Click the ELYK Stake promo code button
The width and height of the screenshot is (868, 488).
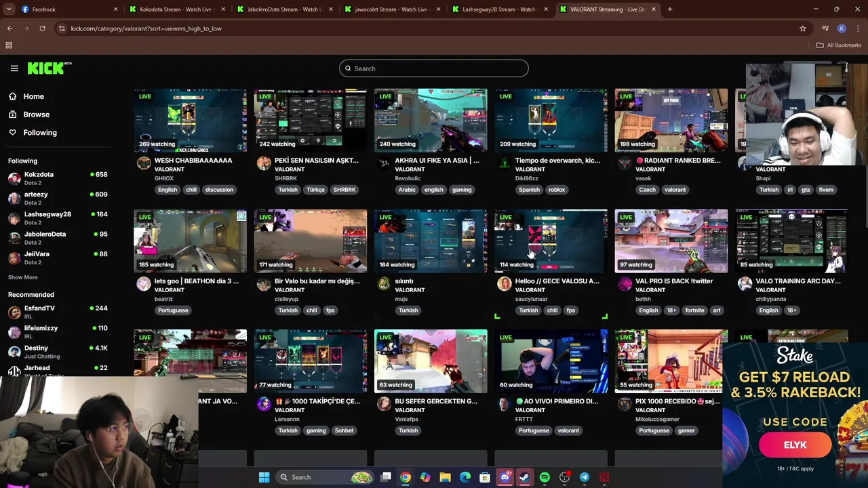coord(795,445)
